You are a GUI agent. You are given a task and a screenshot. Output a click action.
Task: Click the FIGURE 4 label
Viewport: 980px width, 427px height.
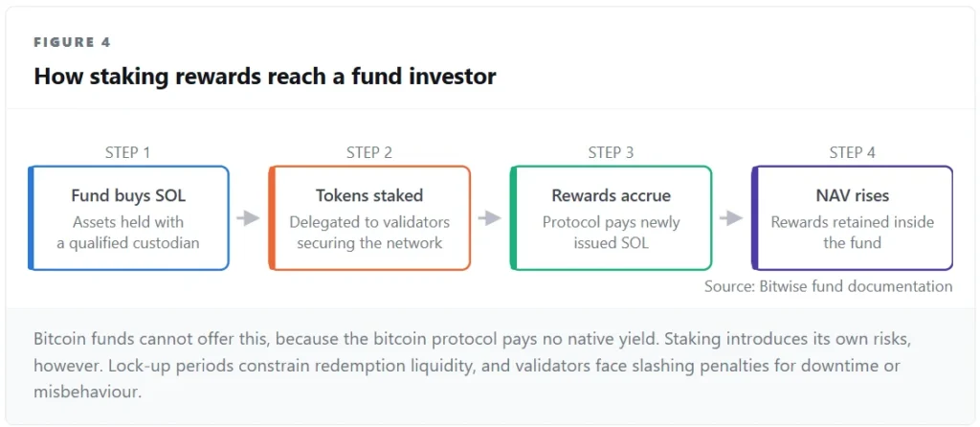(73, 42)
